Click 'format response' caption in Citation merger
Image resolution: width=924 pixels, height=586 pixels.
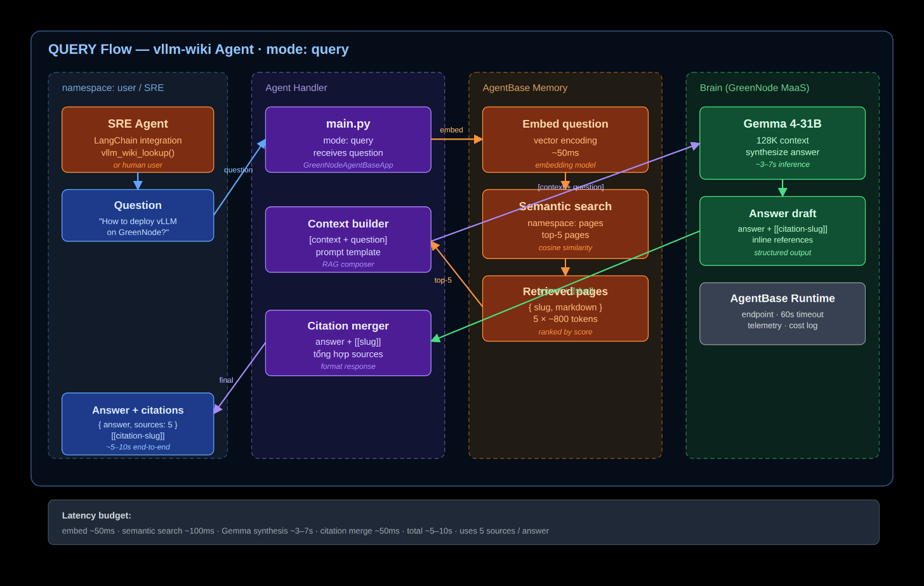(x=348, y=366)
